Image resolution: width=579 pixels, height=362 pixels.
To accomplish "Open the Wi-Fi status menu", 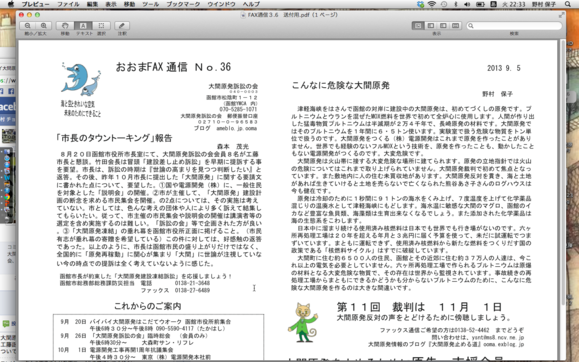I will tap(432, 4).
